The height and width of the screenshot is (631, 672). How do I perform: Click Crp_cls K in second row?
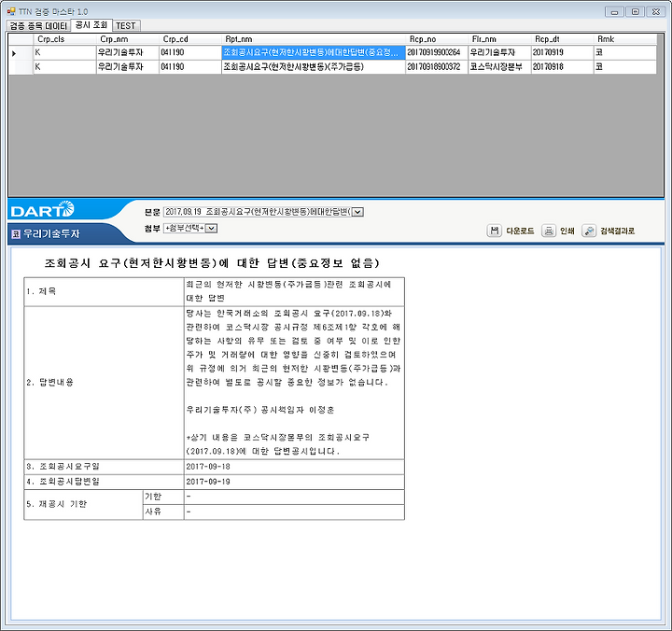64,67
